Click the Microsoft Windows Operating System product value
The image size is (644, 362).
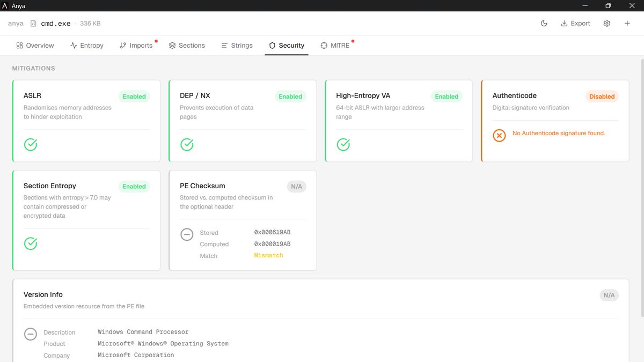coord(163,344)
